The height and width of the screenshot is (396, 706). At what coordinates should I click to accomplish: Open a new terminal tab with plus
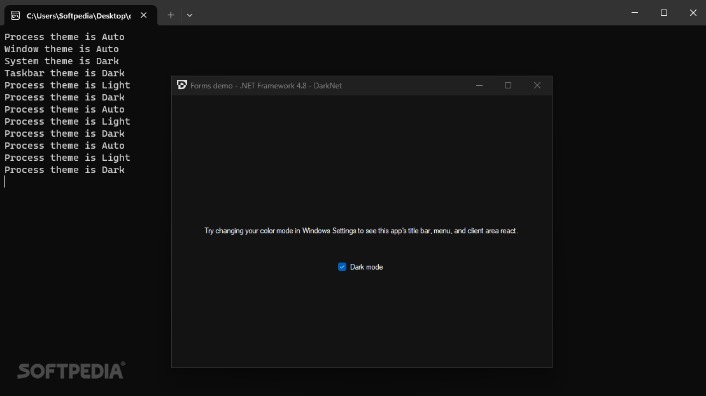[171, 15]
